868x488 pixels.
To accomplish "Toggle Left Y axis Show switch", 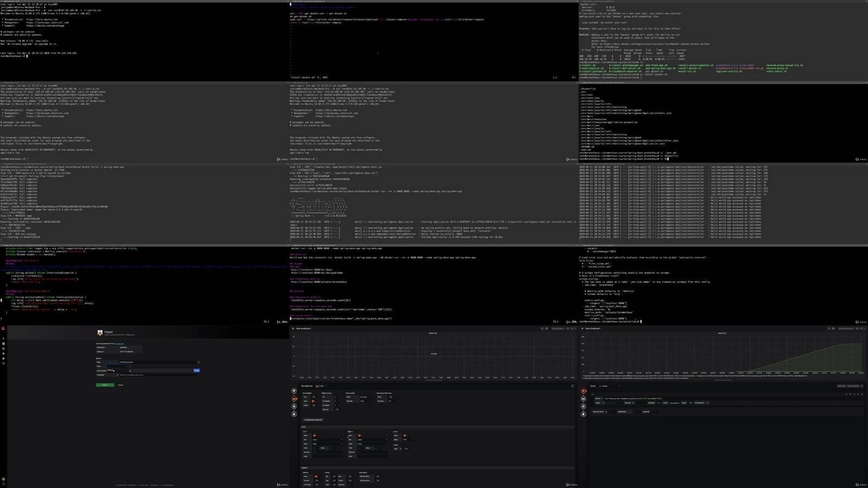I will [315, 435].
